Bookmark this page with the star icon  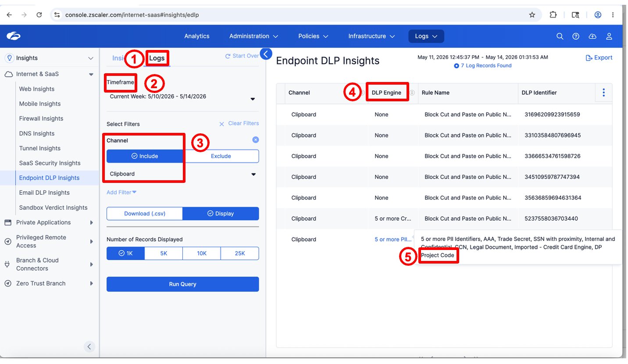coord(532,14)
